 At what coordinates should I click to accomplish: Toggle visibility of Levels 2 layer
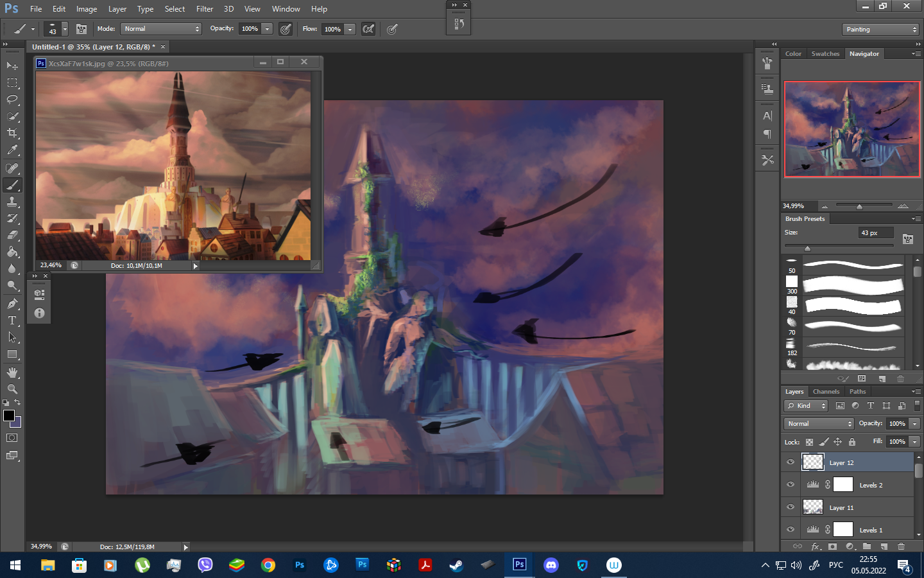[791, 485]
